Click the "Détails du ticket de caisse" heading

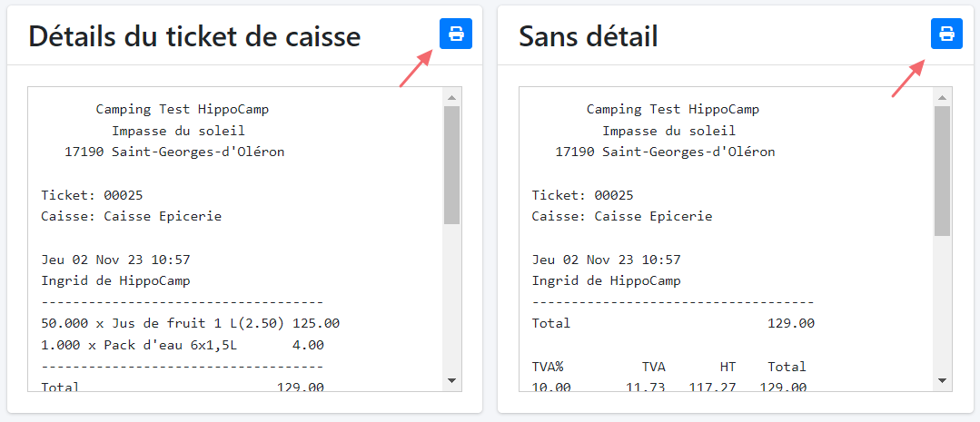194,36
